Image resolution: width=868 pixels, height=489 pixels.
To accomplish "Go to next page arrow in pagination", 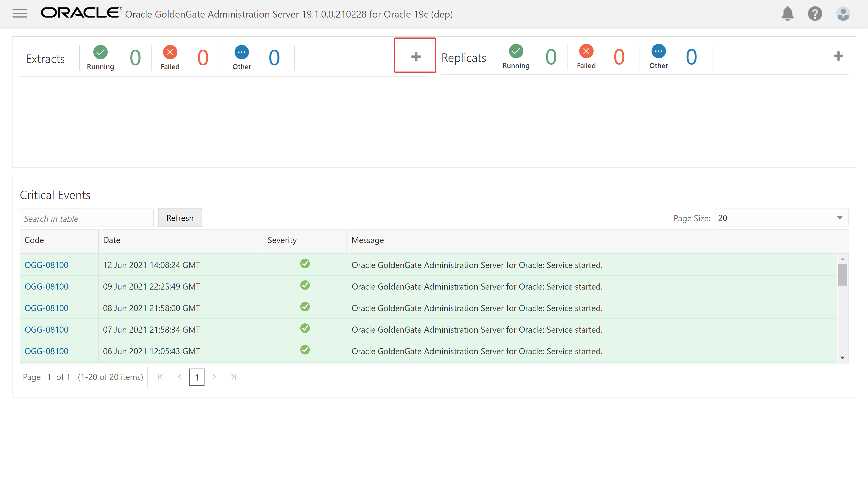I will pos(214,377).
